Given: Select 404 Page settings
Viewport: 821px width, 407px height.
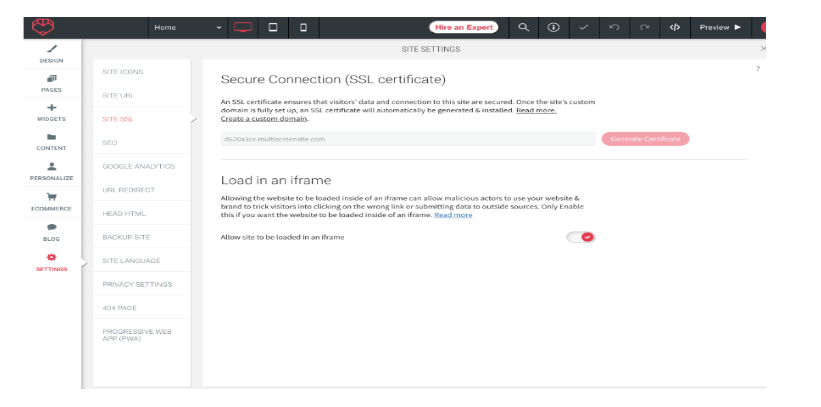Looking at the screenshot, I should pyautogui.click(x=142, y=308).
